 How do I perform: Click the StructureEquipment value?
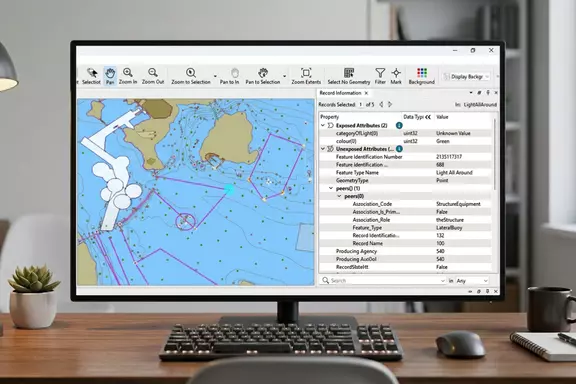click(458, 204)
